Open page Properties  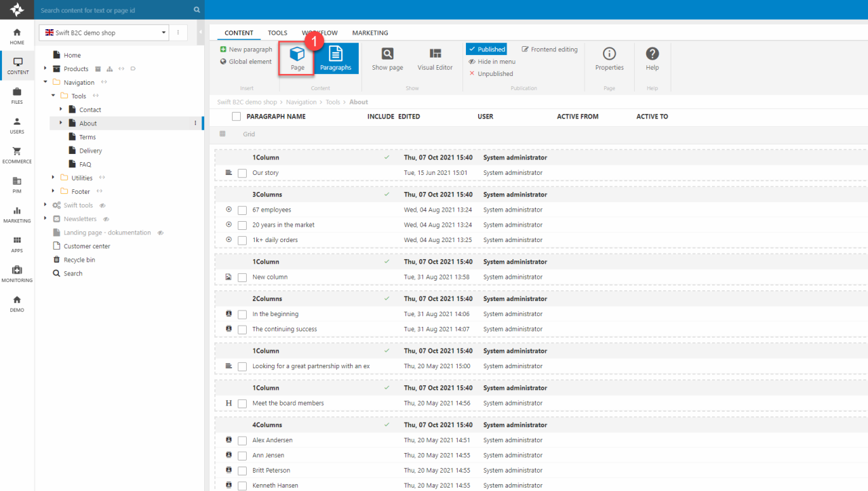[x=609, y=59]
